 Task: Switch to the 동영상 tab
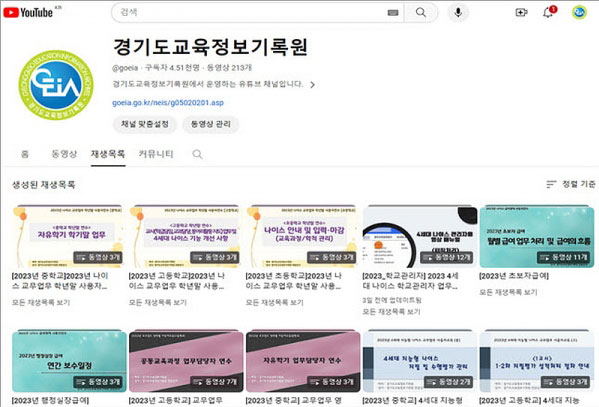tap(64, 154)
